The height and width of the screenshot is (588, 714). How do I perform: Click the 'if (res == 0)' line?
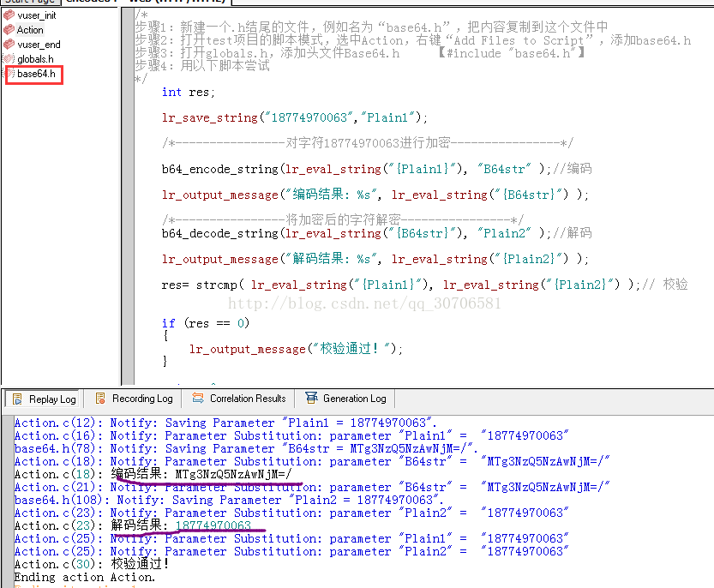pyautogui.click(x=206, y=323)
